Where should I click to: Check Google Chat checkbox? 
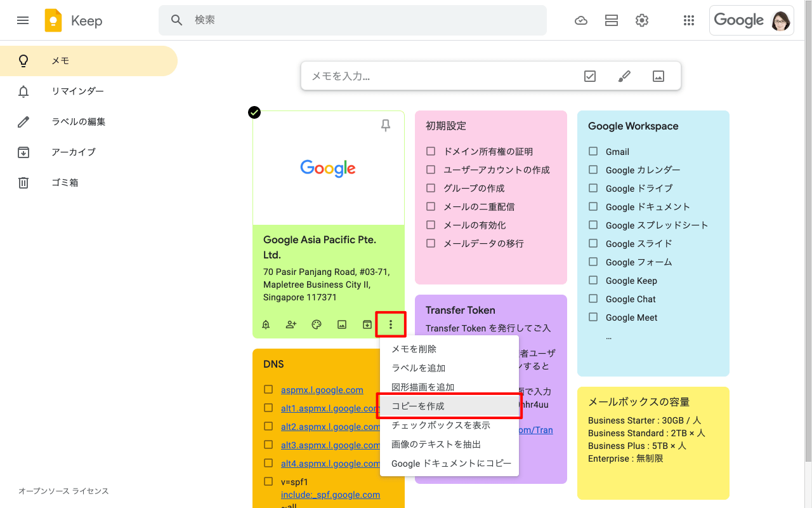click(593, 298)
